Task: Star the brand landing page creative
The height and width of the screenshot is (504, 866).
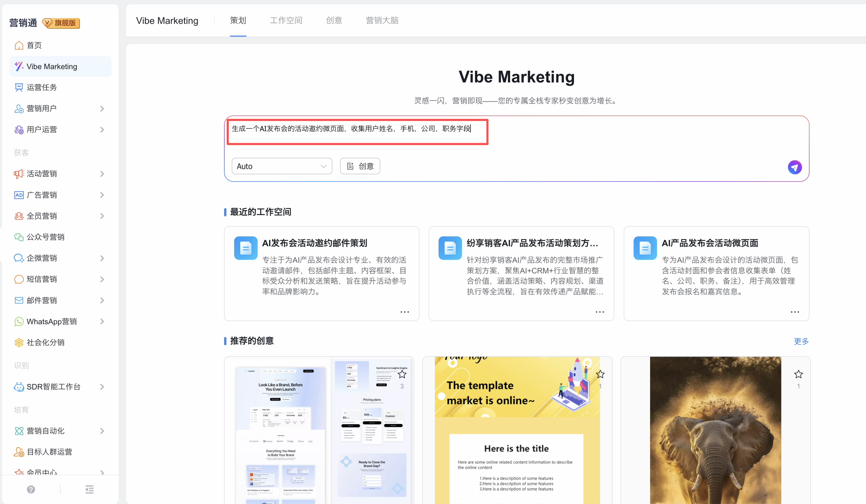Action: click(x=402, y=374)
